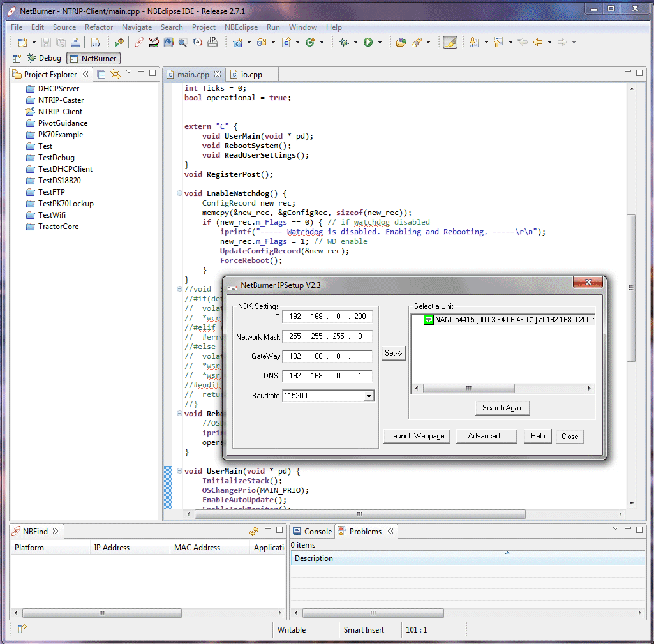Toggle Mark Occurrences highlighter button
The image size is (654, 644).
tap(450, 42)
